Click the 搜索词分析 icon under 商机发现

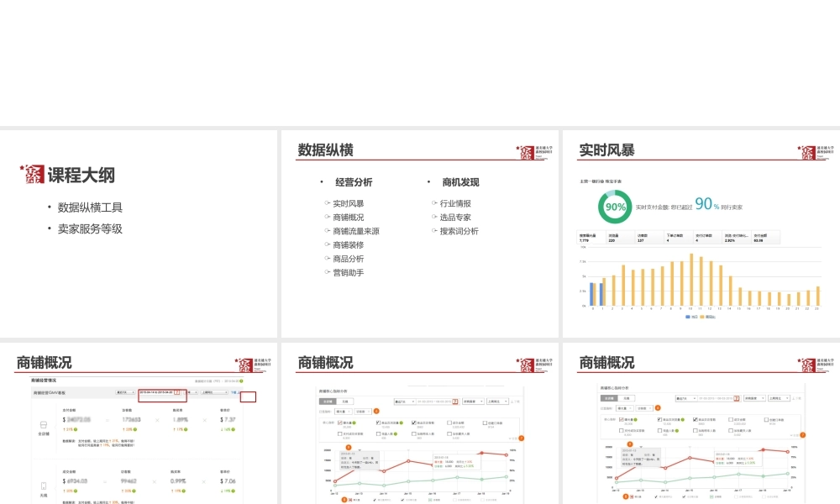coord(435,230)
